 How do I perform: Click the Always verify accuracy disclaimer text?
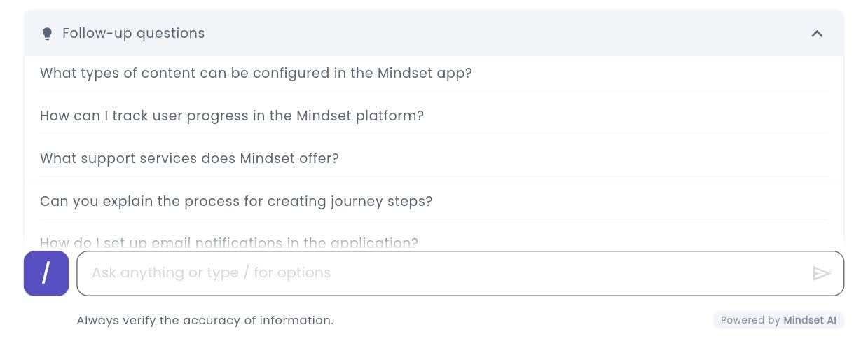click(x=205, y=320)
